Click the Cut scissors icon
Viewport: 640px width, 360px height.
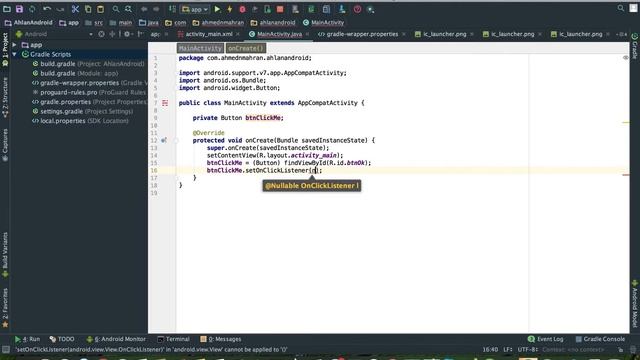(75, 9)
